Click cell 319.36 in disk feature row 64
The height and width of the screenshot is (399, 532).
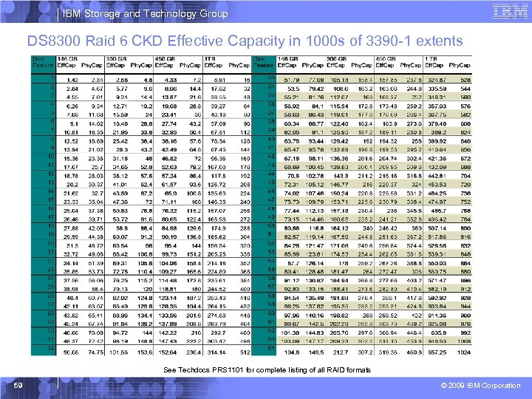(x=389, y=352)
